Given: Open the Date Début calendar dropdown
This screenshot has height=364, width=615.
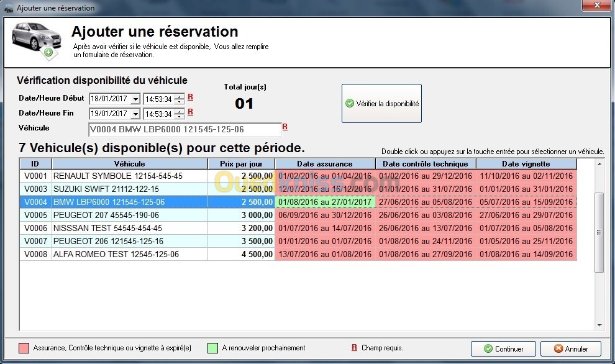Looking at the screenshot, I should tap(135, 99).
